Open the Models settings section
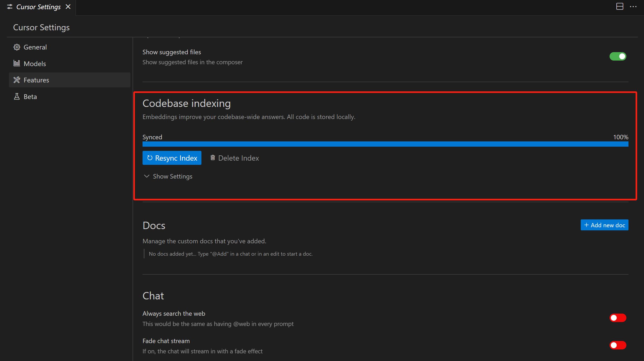This screenshot has height=361, width=644. click(35, 64)
